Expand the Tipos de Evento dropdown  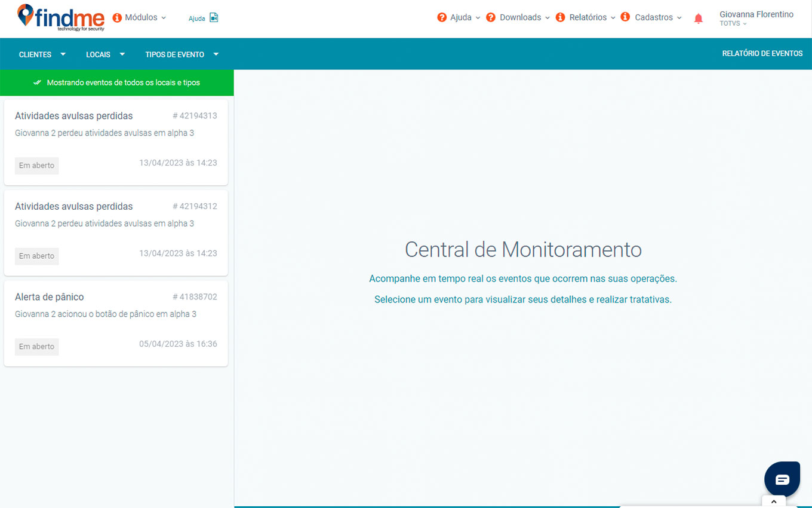(182, 54)
